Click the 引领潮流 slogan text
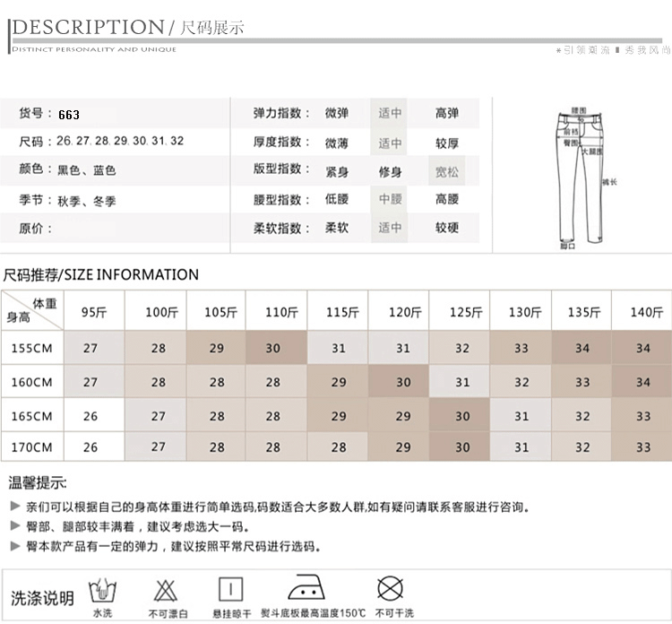This screenshot has height=624, width=672. [586, 50]
